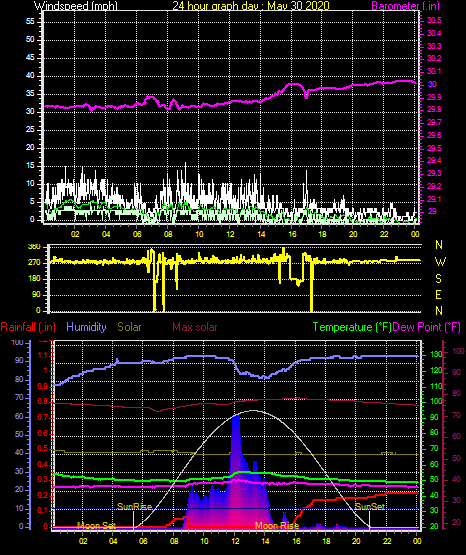Click hour 12 on the windspeed graph axis
Viewport: 466px width, 555px height.
pos(230,234)
